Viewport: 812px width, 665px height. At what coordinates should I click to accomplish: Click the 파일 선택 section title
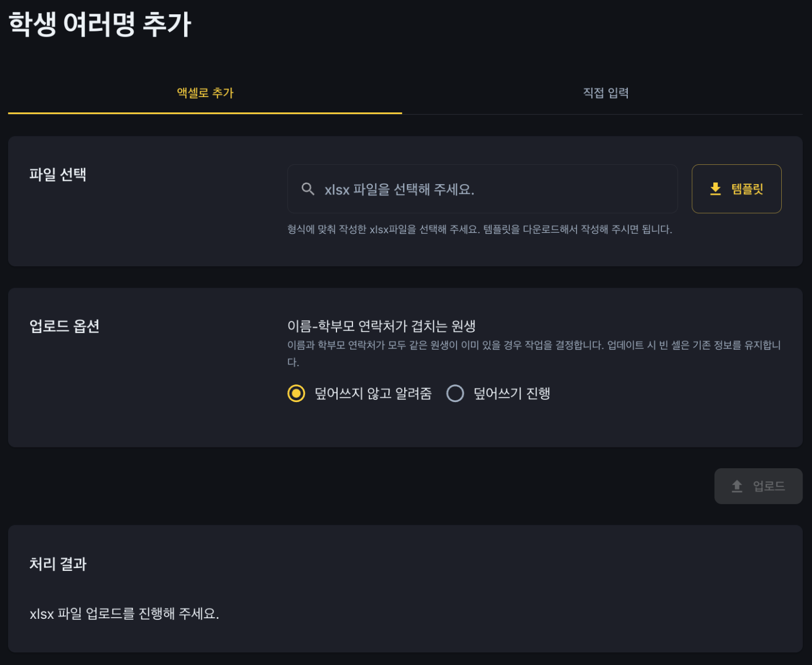click(x=58, y=175)
